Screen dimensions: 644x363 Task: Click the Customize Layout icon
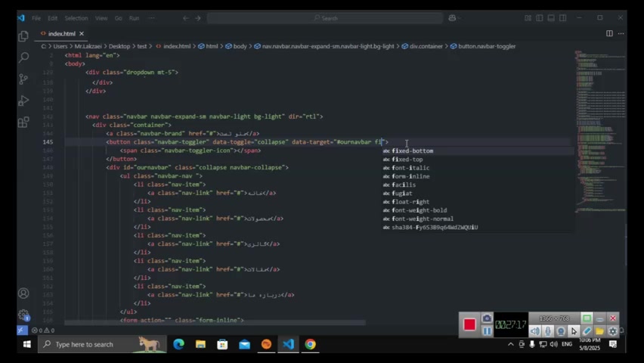(x=528, y=18)
